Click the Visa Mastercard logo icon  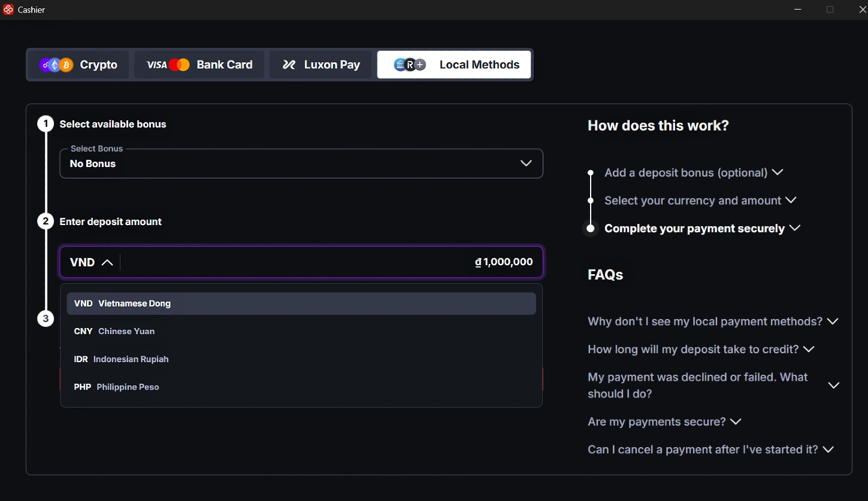pyautogui.click(x=168, y=65)
